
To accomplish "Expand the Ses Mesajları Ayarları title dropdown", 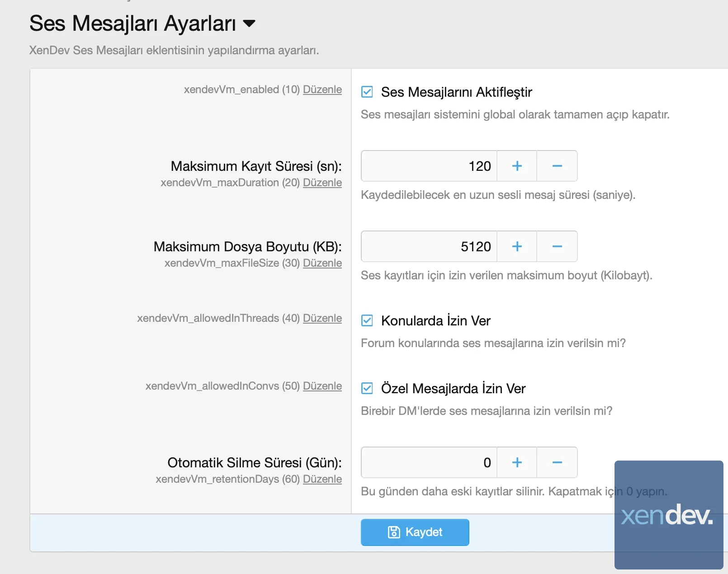I will (249, 24).
